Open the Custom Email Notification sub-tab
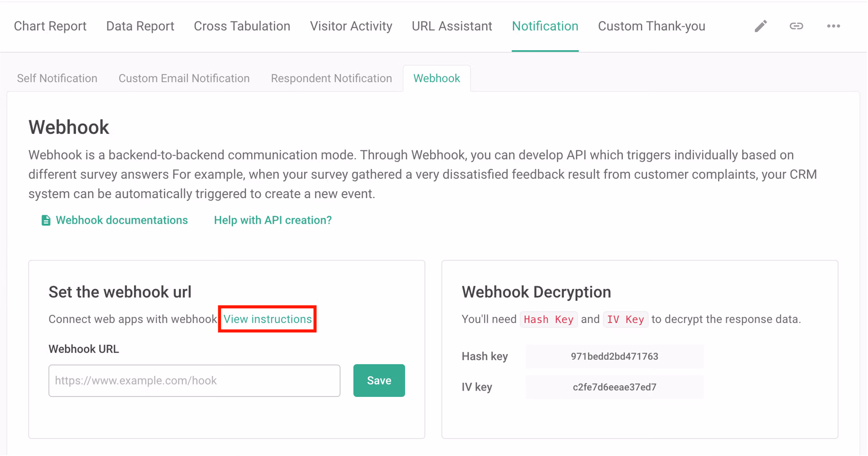The height and width of the screenshot is (456, 868). coord(184,78)
